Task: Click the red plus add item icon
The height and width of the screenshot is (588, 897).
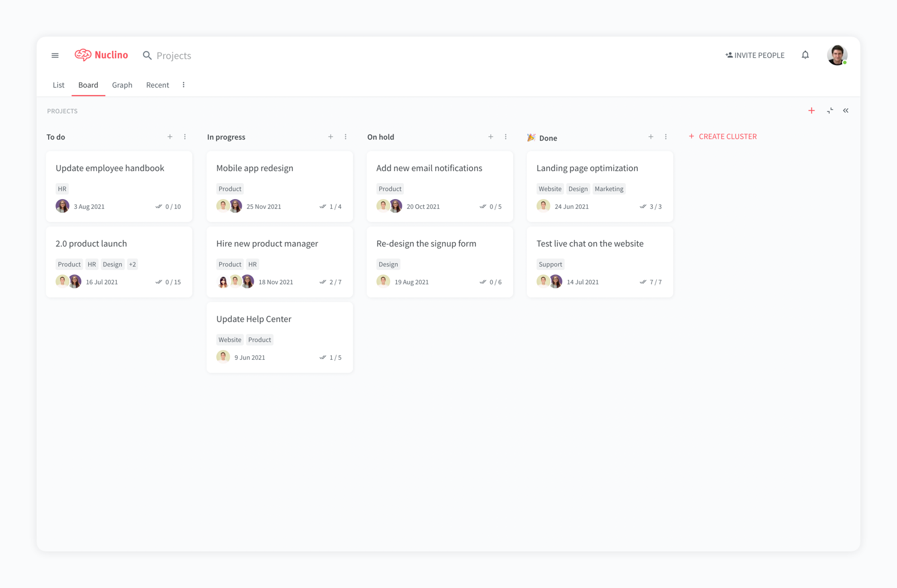Action: click(x=811, y=110)
